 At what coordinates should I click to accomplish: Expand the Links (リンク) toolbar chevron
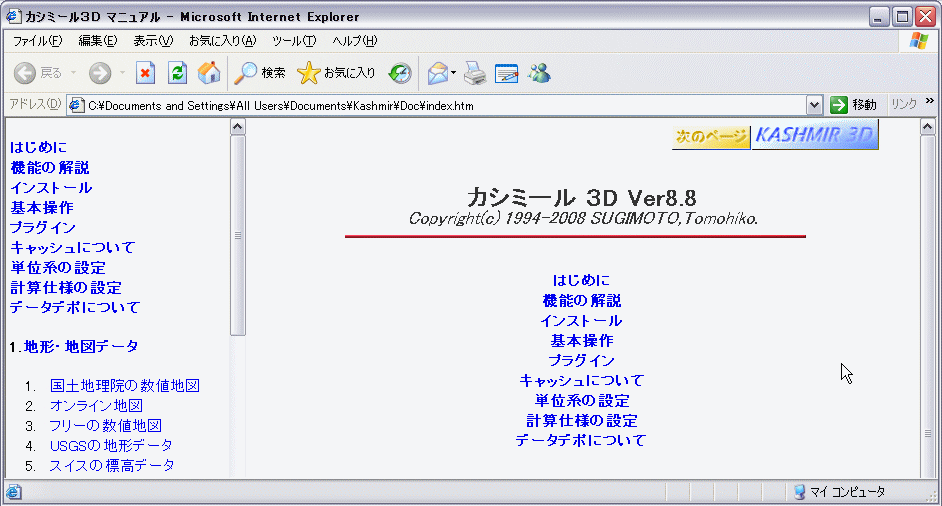pos(930,101)
